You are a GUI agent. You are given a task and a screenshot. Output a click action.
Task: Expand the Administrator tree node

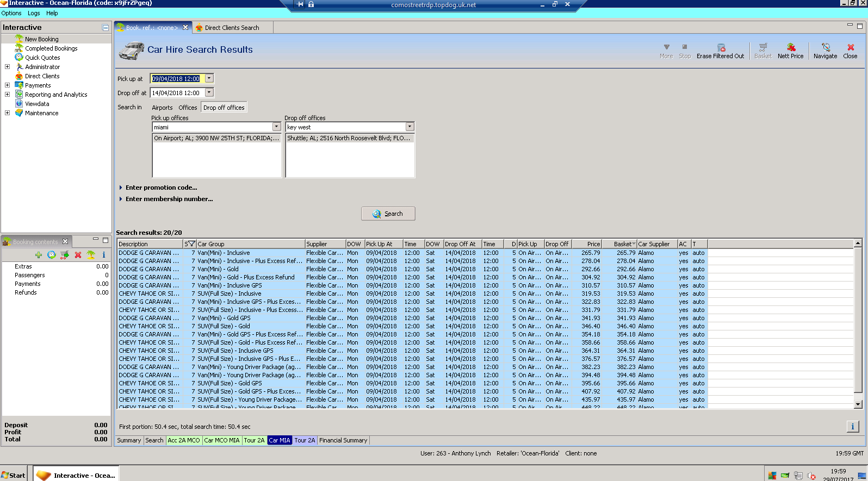pos(7,67)
